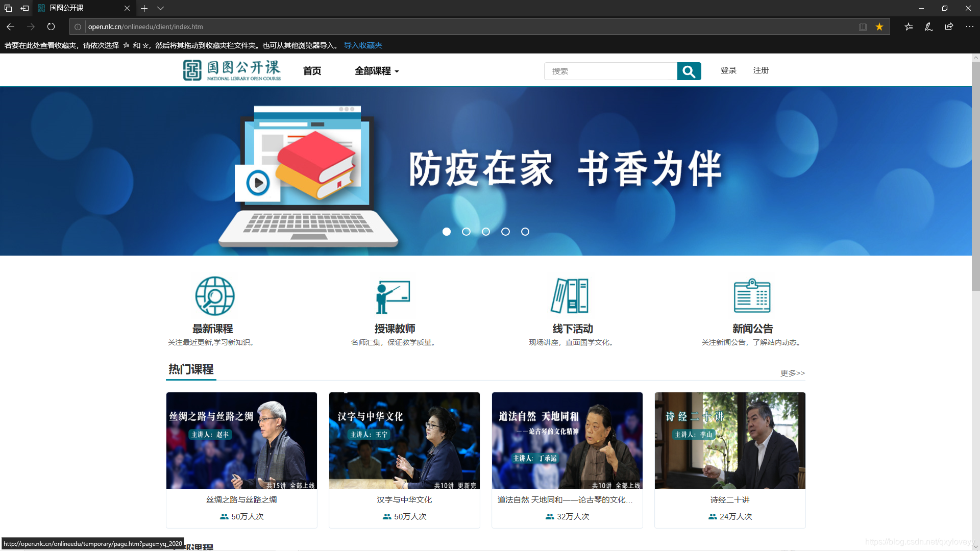Select the second carousel indicator dot
Image resolution: width=980 pixels, height=551 pixels.
tap(466, 232)
